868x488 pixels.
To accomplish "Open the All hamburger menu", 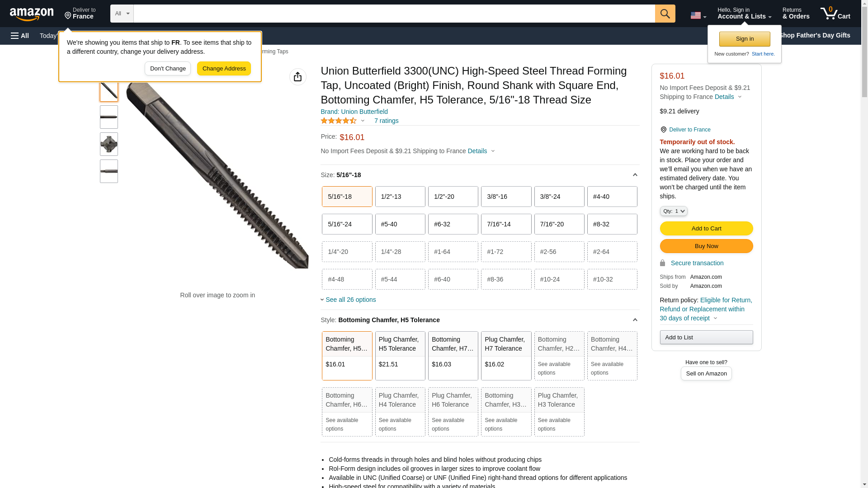I will [20, 36].
